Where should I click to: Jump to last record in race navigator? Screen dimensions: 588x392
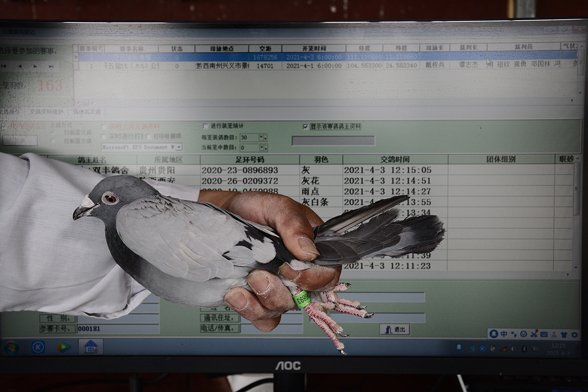tap(51, 66)
